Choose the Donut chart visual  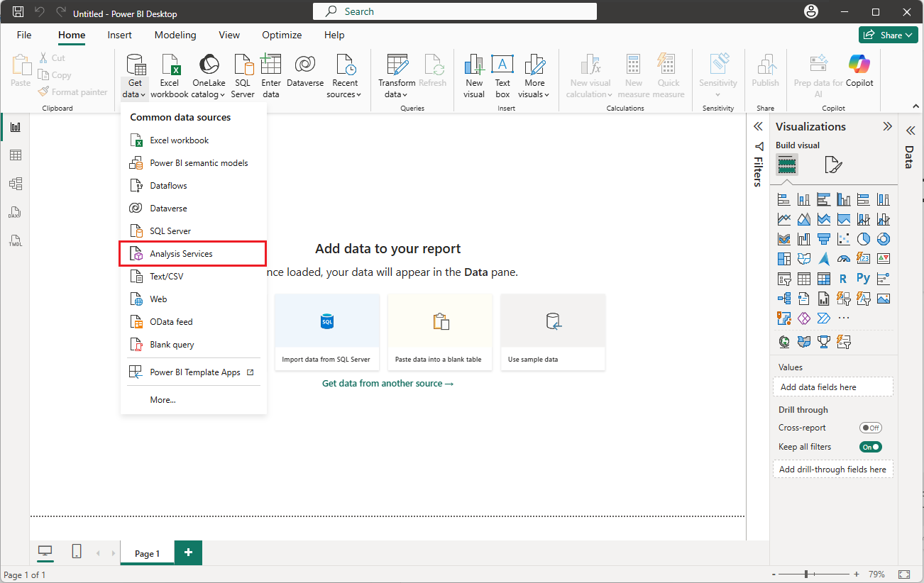click(x=884, y=239)
